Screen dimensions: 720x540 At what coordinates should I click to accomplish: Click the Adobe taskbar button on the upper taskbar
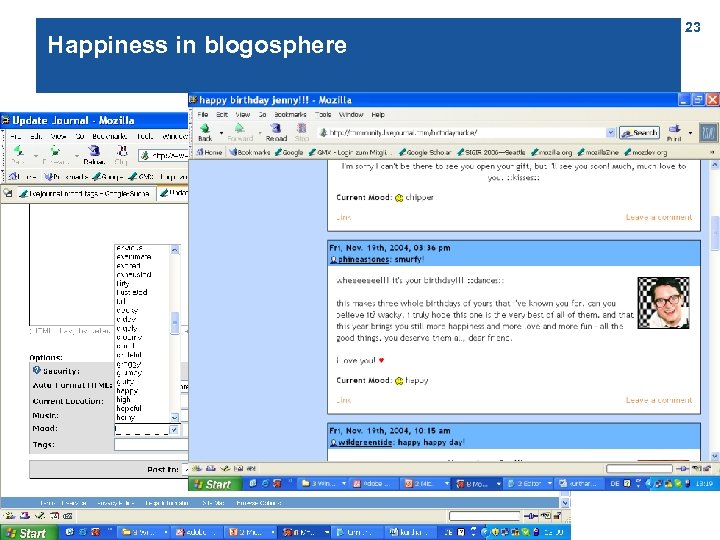[x=375, y=484]
